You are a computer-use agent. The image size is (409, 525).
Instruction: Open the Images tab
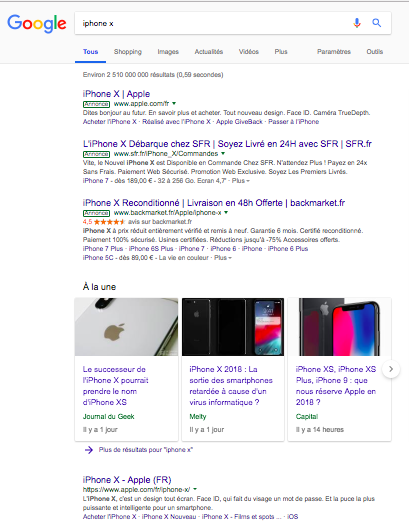coord(168,52)
